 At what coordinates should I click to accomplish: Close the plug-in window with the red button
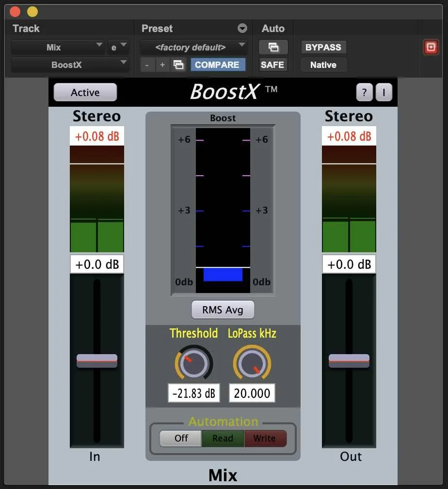click(x=15, y=12)
